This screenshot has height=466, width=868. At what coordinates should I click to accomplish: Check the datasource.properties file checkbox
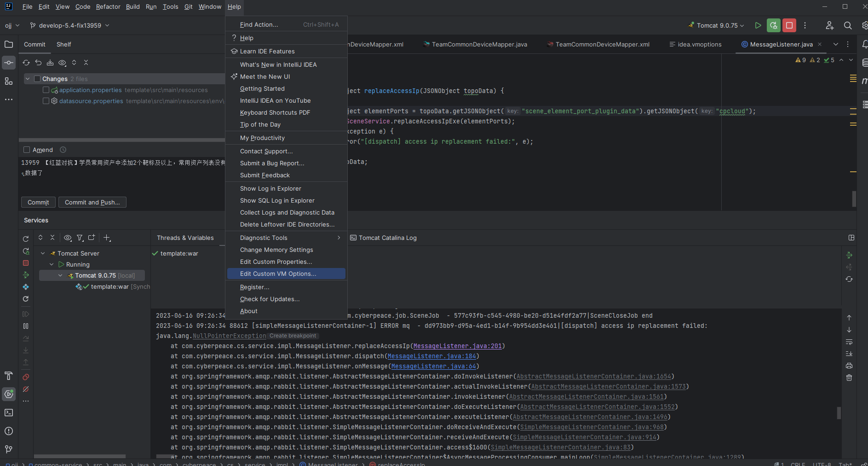click(x=46, y=101)
